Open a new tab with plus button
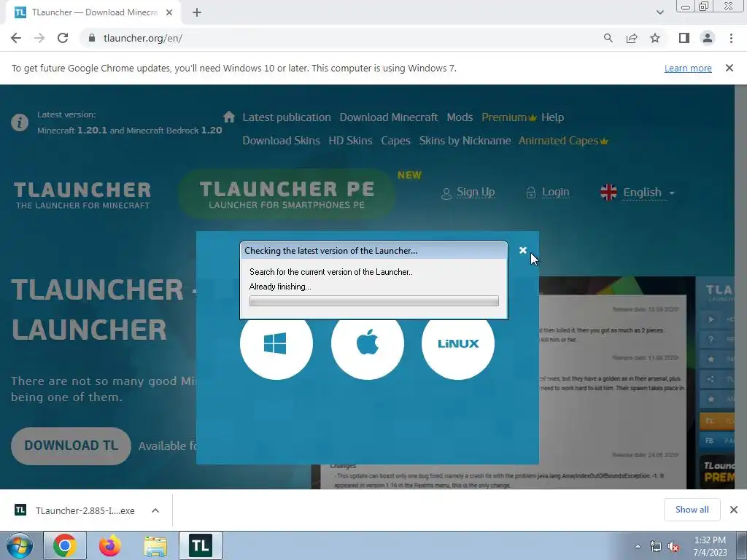 point(197,13)
